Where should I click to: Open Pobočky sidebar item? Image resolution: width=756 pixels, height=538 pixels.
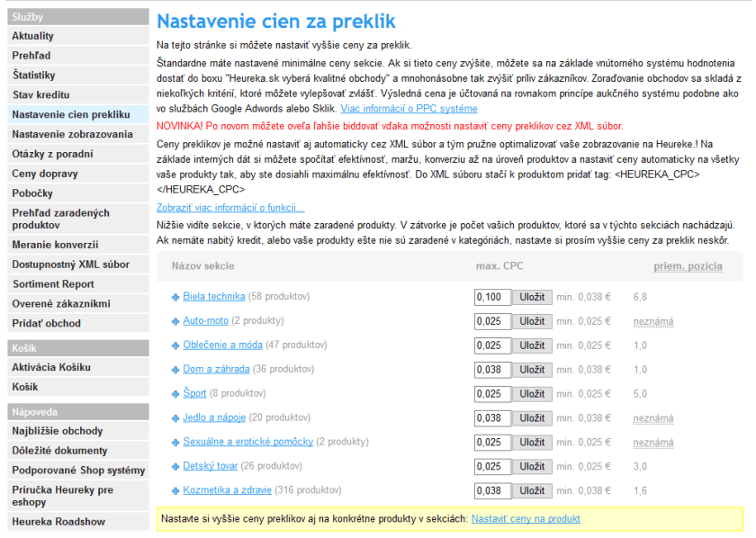pyautogui.click(x=78, y=193)
